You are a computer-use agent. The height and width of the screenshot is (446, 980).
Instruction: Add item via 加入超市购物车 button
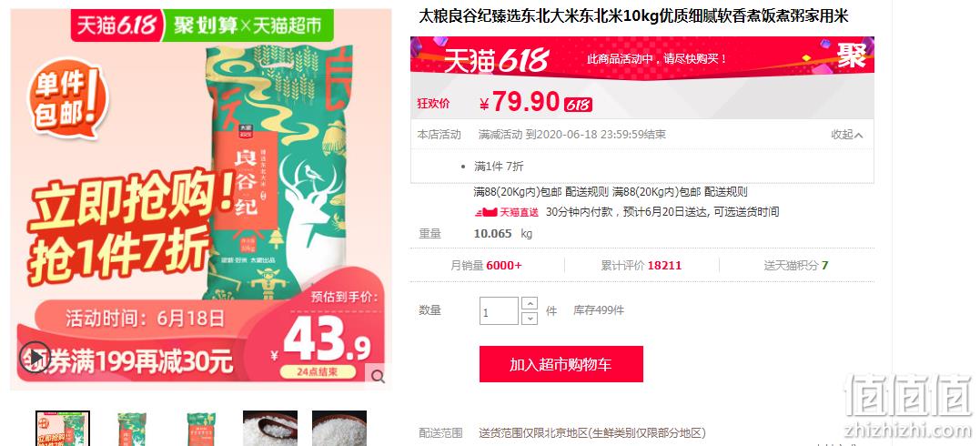(x=561, y=364)
